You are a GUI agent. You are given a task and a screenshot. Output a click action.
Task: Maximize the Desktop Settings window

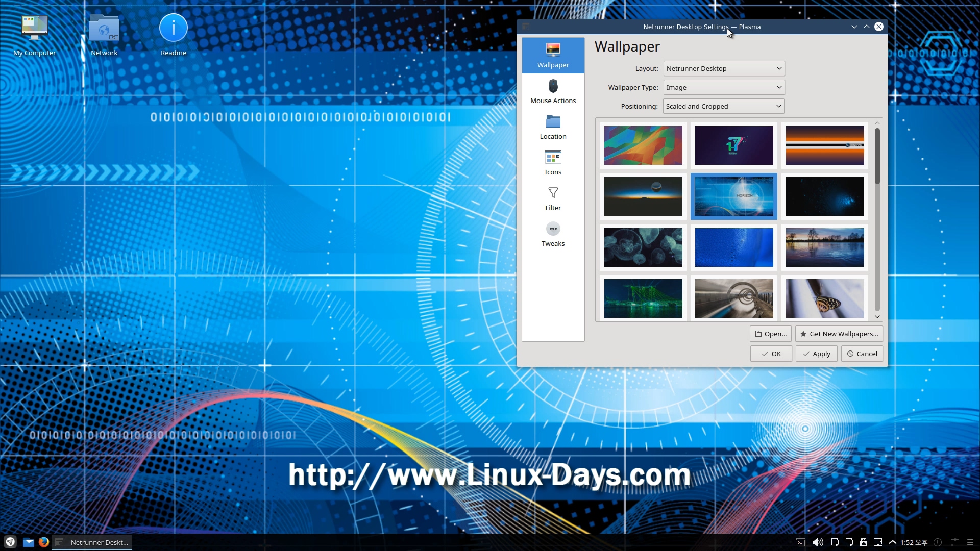tap(867, 27)
